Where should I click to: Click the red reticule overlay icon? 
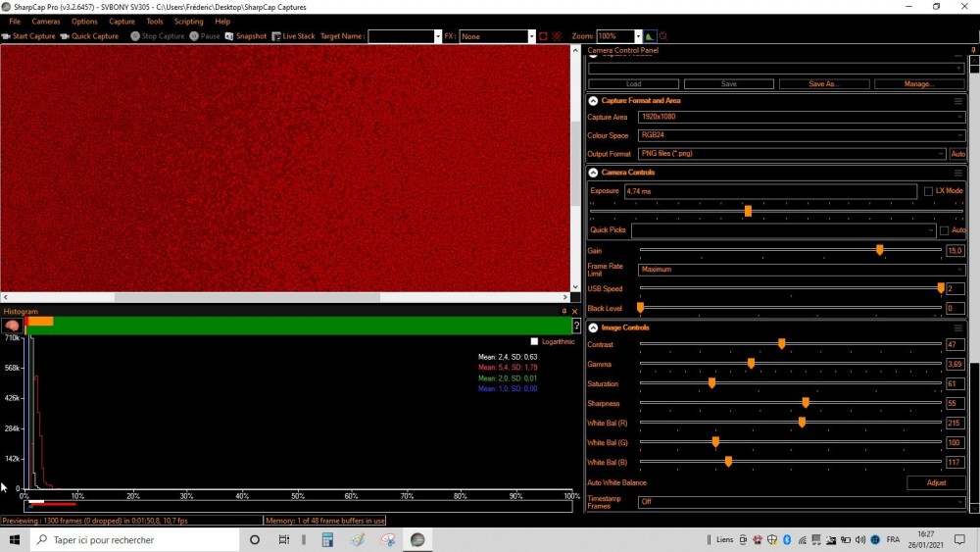[x=557, y=36]
